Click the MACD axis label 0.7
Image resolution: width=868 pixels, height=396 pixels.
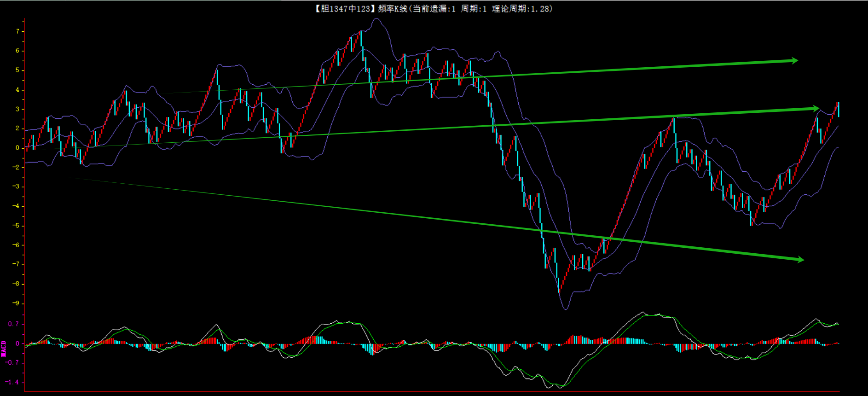tap(13, 324)
